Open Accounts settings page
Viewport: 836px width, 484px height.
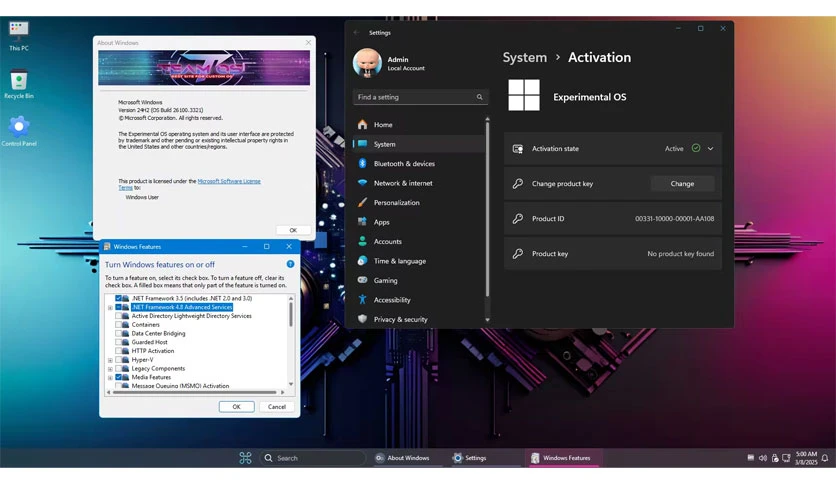[419, 241]
